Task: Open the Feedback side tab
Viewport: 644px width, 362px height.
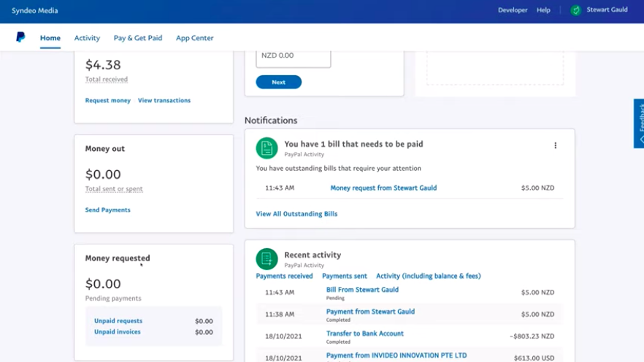Action: pos(639,123)
